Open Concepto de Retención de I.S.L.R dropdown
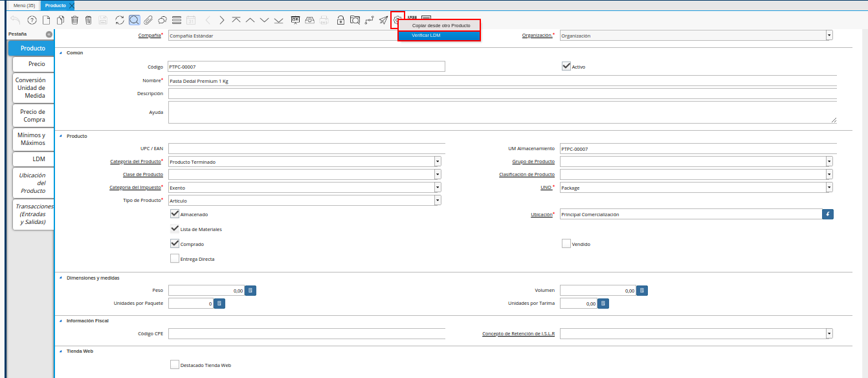 [x=829, y=333]
